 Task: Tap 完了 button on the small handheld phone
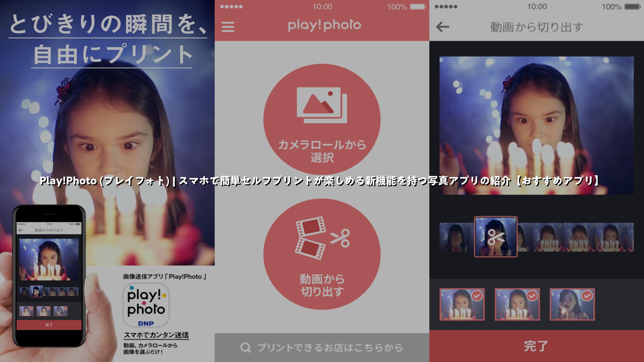49,325
